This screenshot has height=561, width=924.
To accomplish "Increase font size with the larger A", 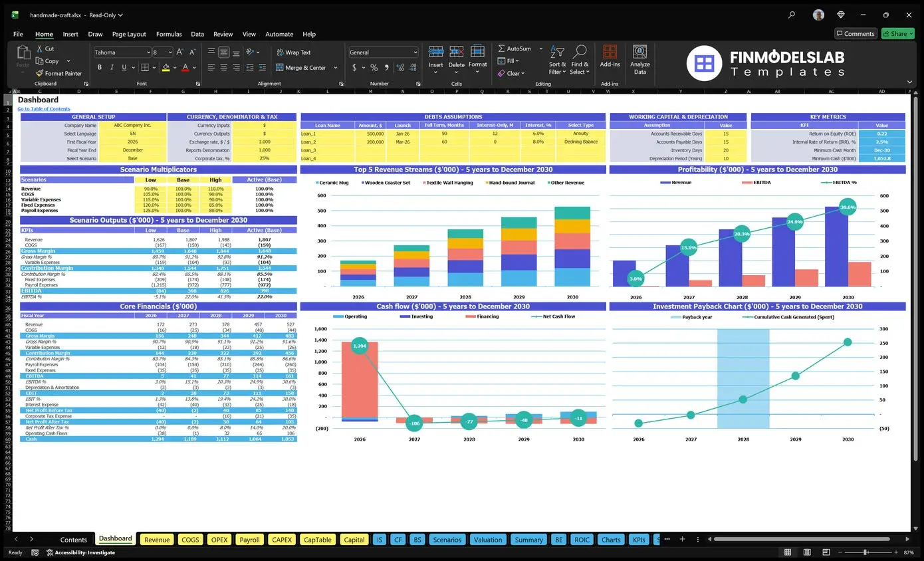I will click(179, 52).
